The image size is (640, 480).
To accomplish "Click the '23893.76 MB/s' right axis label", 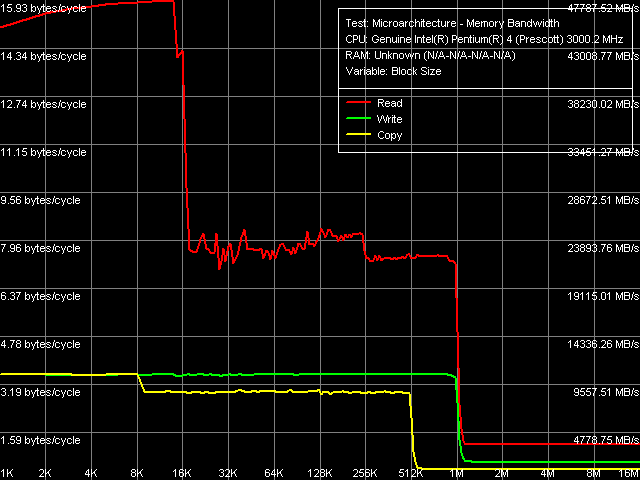I will coord(603,248).
